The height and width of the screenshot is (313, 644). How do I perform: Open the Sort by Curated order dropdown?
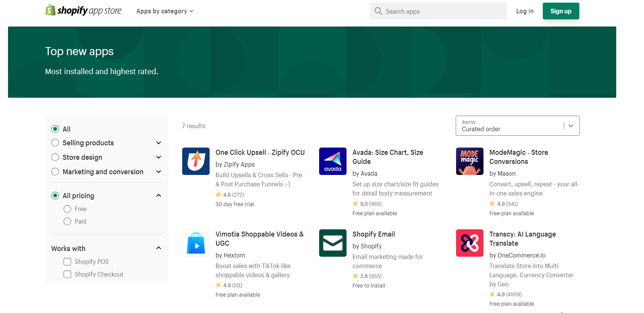[x=517, y=126]
